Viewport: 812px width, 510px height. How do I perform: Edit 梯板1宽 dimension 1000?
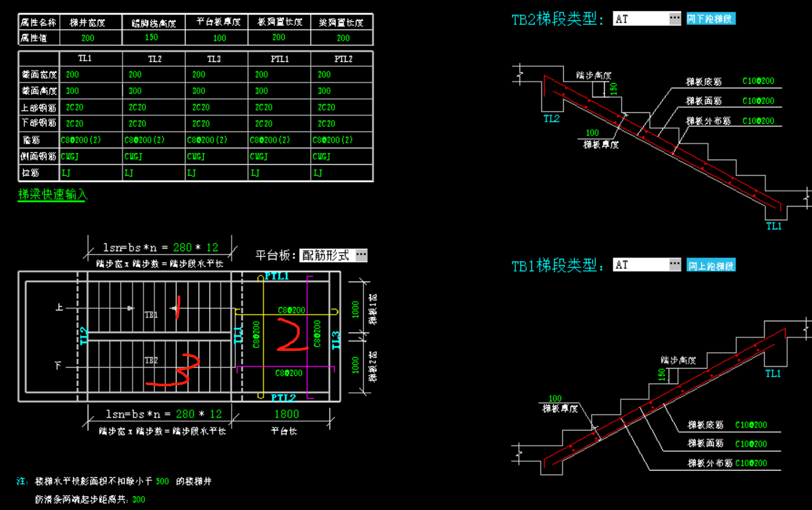pyautogui.click(x=355, y=309)
